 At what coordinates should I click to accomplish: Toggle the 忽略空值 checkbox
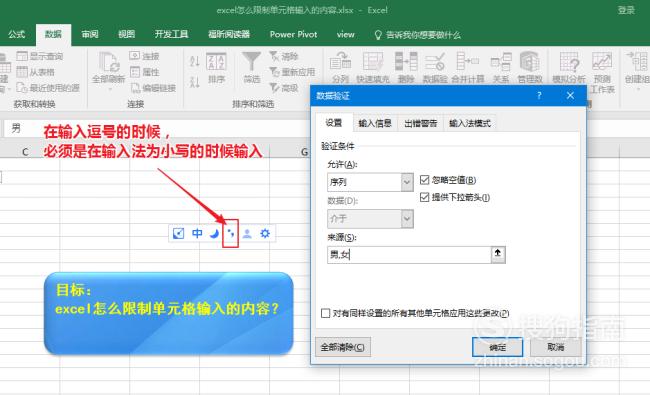[x=424, y=180]
